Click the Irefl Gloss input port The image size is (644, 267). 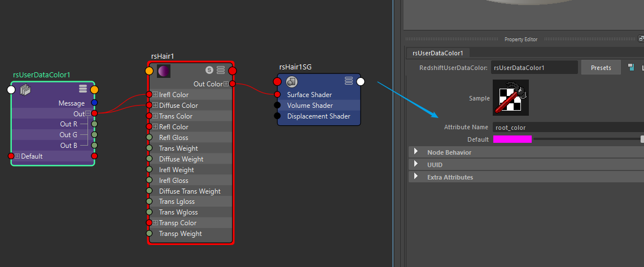(150, 180)
